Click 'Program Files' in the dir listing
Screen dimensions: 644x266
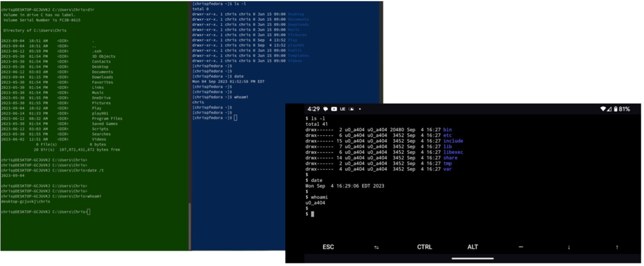(x=107, y=118)
